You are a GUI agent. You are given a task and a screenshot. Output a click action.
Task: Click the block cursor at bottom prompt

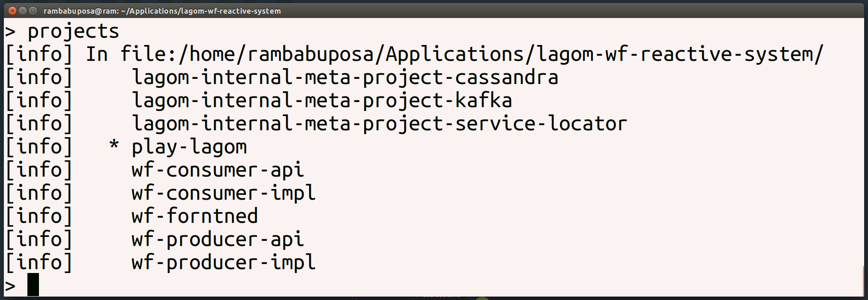(x=33, y=285)
